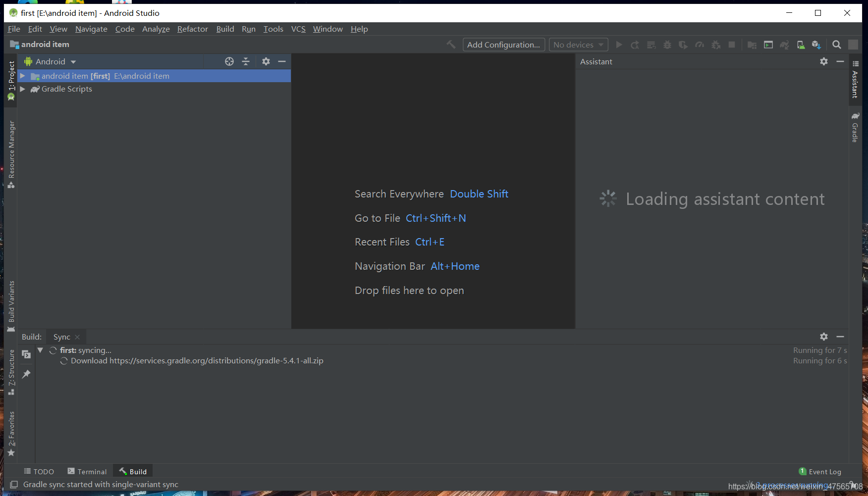
Task: Click the Stop square icon
Action: point(732,45)
